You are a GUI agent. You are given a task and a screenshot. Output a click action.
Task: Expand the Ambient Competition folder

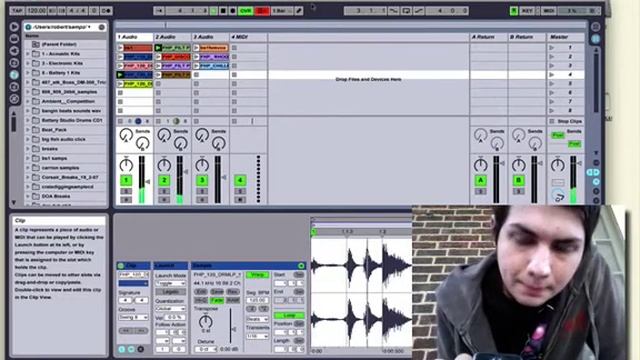[28, 101]
